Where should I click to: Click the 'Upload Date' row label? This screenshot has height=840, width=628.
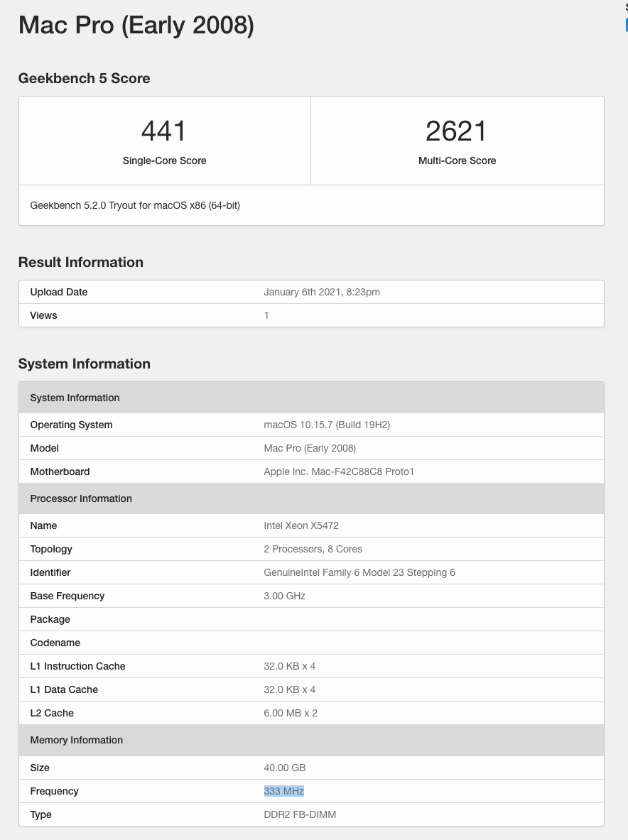tap(59, 292)
